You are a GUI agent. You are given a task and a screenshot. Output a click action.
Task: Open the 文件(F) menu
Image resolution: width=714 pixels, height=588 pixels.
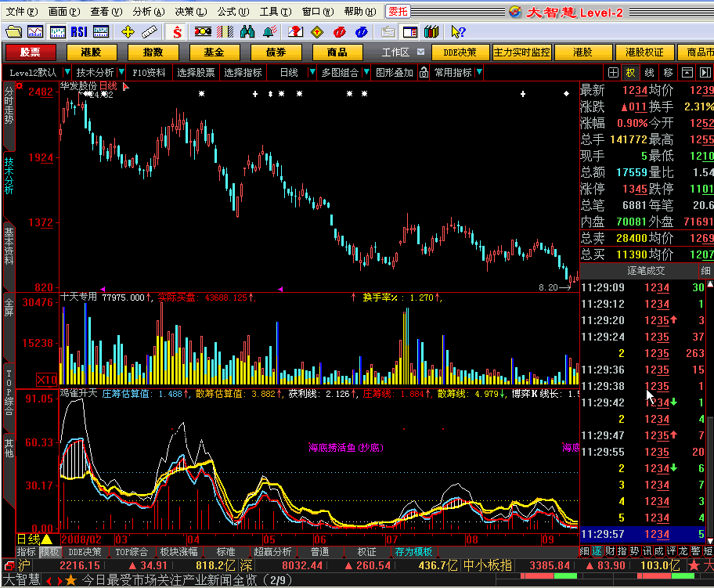[x=21, y=12]
